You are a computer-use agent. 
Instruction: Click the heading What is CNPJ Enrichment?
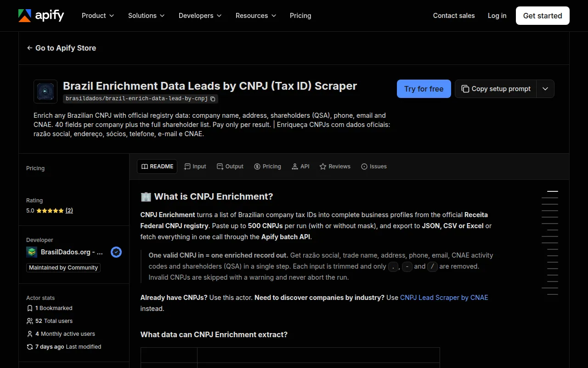(214, 196)
